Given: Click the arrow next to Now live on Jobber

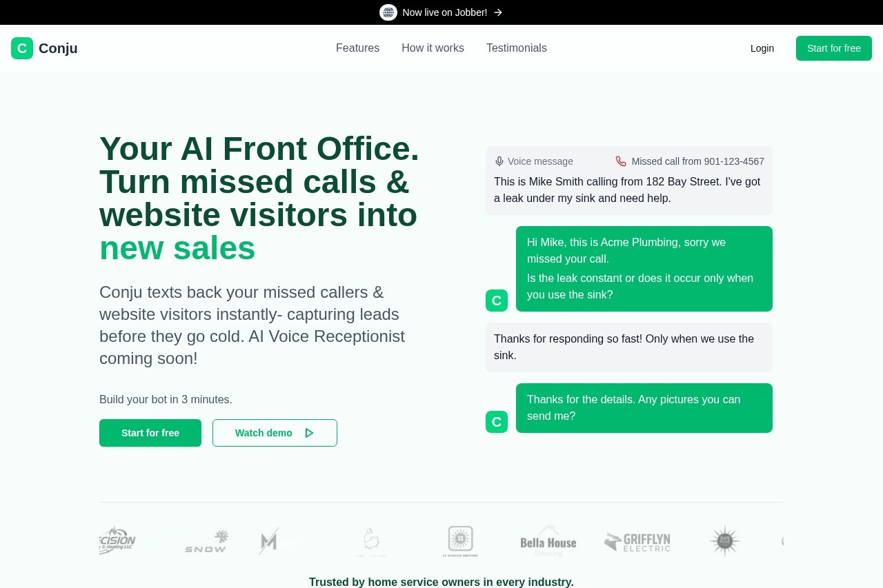Looking at the screenshot, I should click(498, 12).
